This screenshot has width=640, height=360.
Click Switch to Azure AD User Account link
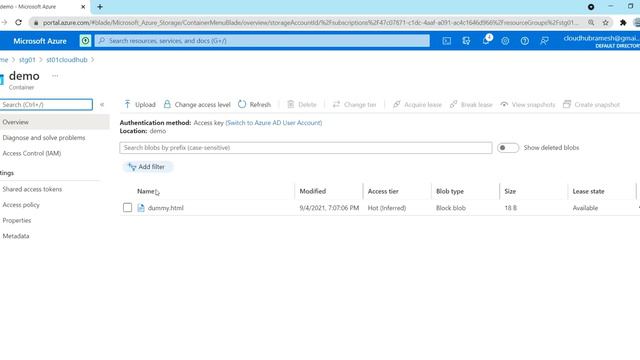tap(273, 123)
